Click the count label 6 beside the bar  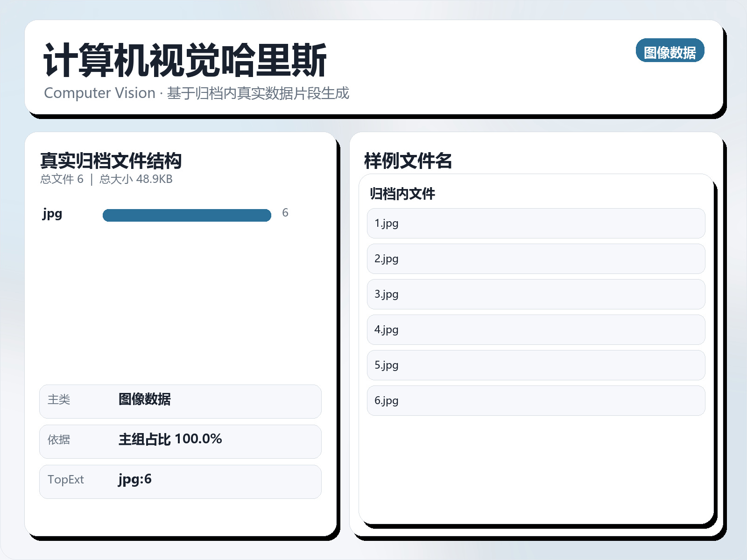click(x=285, y=213)
